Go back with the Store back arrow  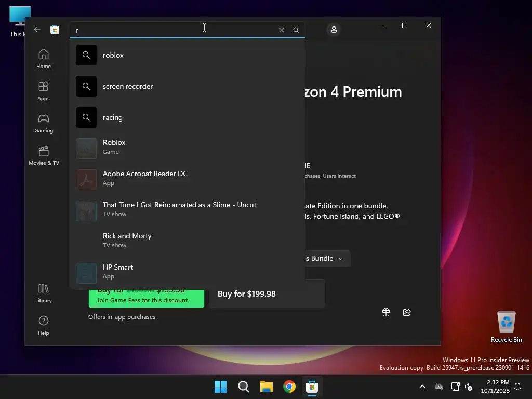point(37,30)
